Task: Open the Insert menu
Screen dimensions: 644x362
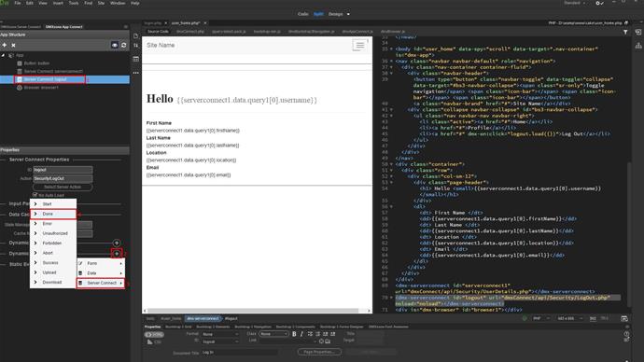Action: tap(58, 3)
